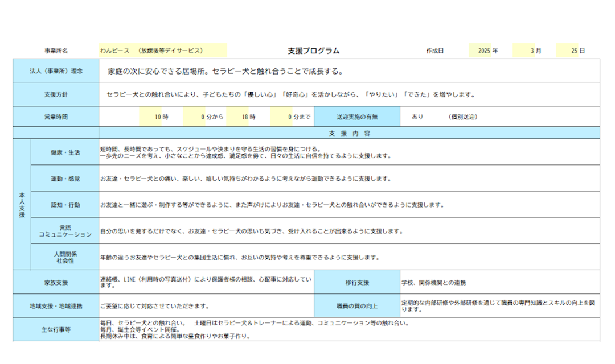Select the 認知・行動 category cell

pos(65,205)
